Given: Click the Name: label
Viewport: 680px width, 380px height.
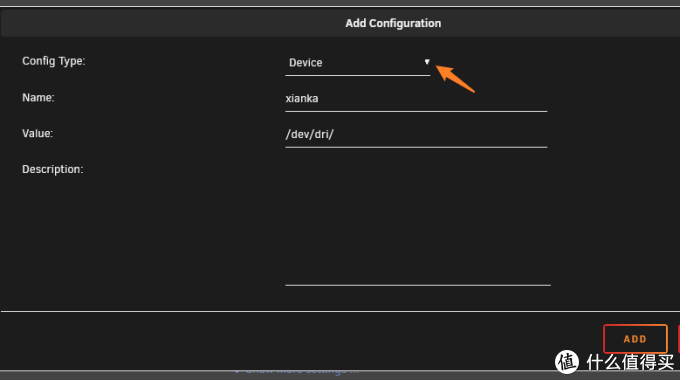Looking at the screenshot, I should click(38, 98).
